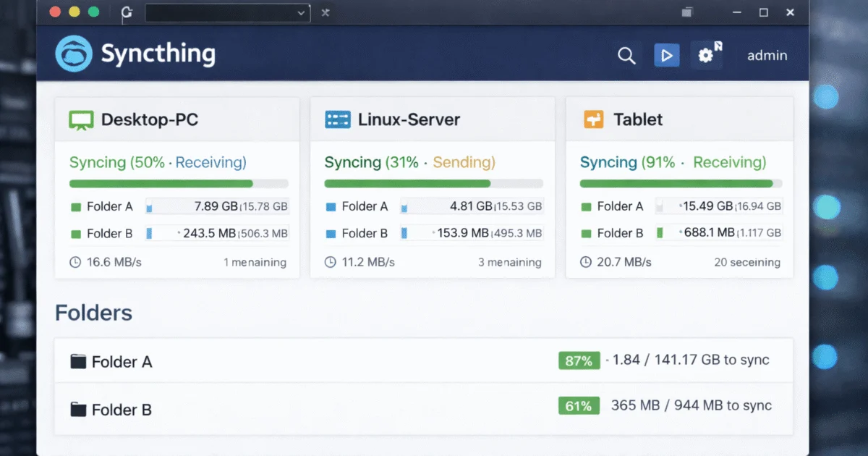Image resolution: width=868 pixels, height=456 pixels.
Task: Click green square beside Tablet Folder A
Action: pyautogui.click(x=587, y=207)
